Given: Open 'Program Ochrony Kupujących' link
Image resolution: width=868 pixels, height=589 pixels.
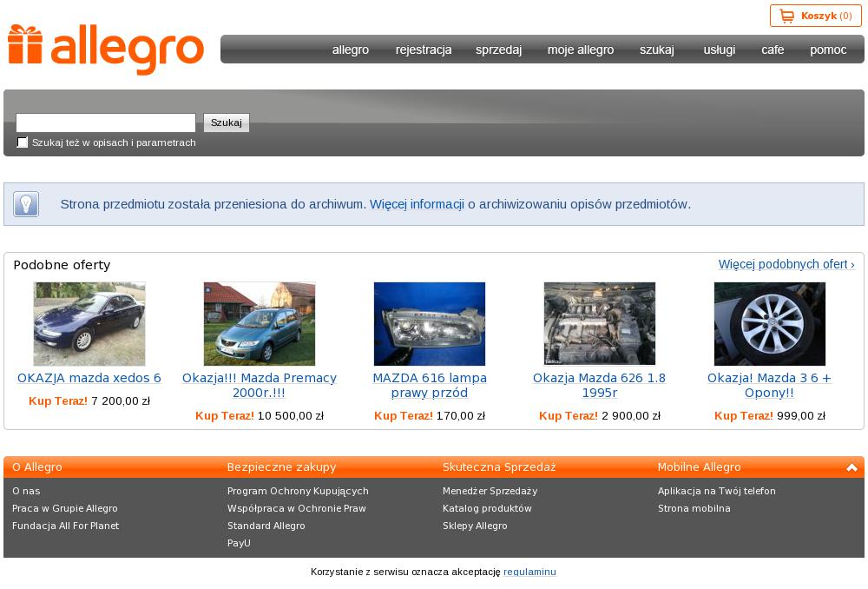Looking at the screenshot, I should tap(298, 491).
